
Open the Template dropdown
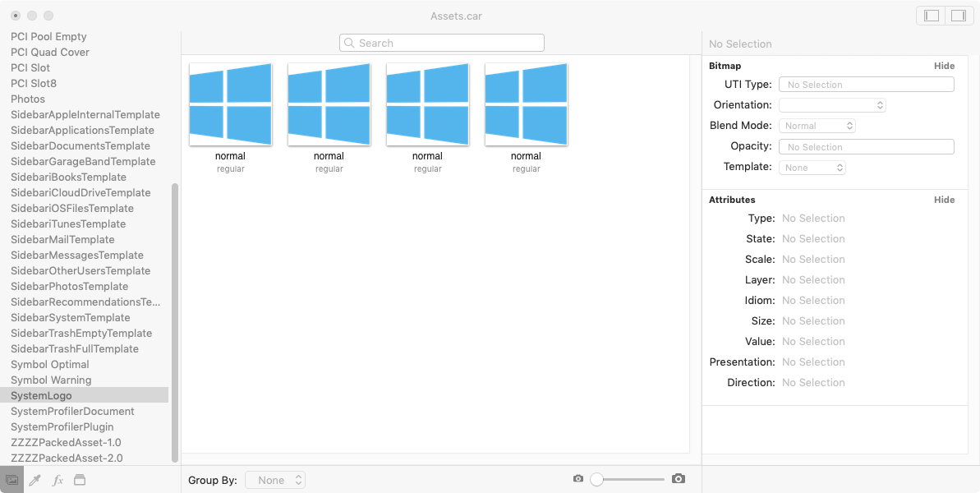coord(812,168)
